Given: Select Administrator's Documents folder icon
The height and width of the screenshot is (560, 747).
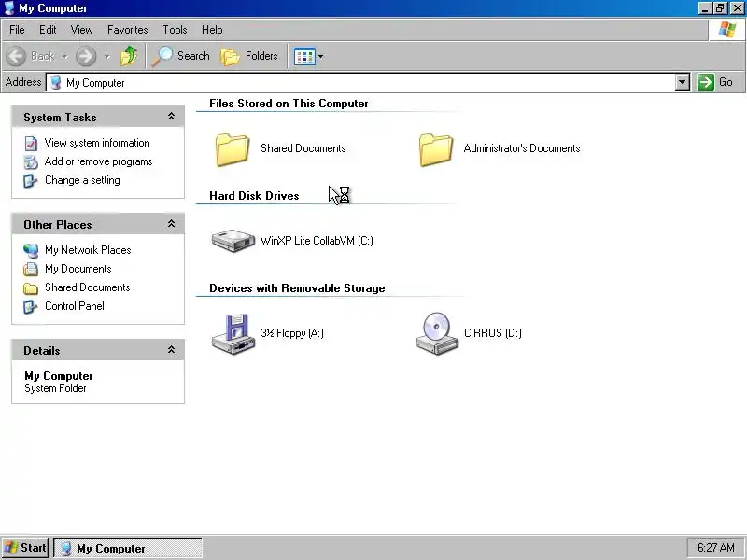Looking at the screenshot, I should [435, 149].
